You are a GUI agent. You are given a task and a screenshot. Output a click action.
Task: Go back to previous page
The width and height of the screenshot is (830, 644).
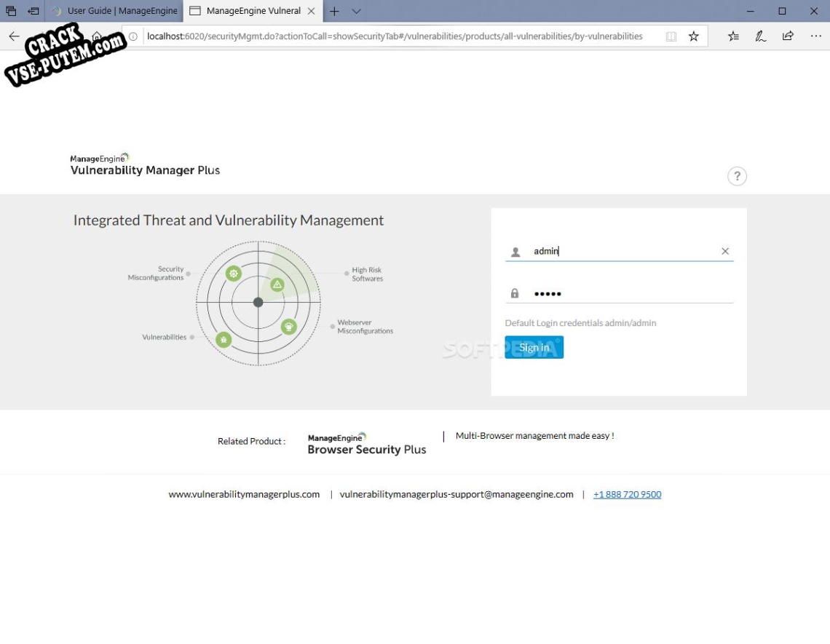(15, 36)
